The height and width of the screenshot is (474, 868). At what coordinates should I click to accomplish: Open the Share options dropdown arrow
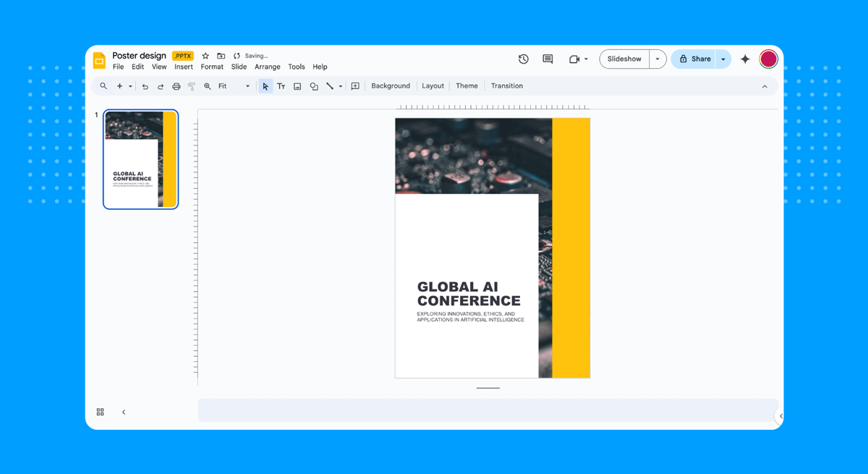723,59
